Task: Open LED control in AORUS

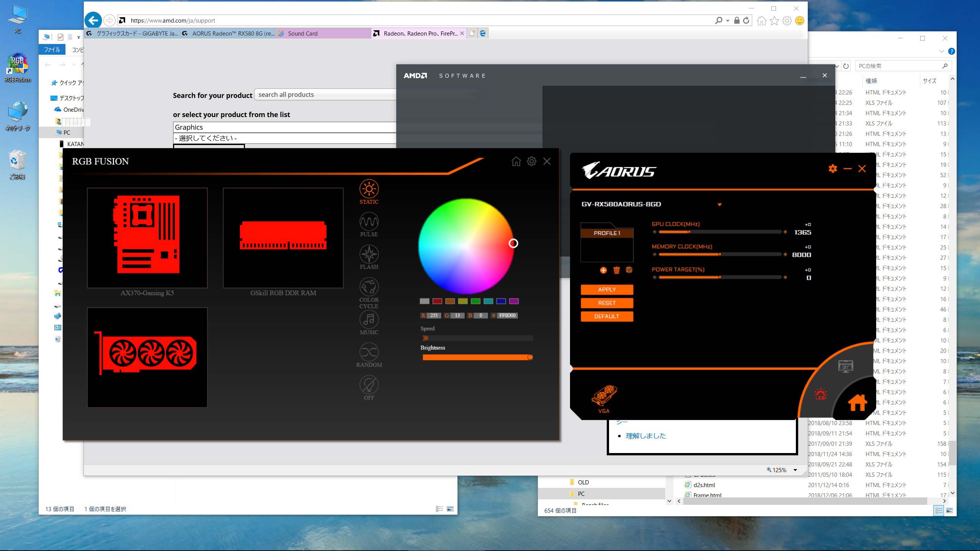Action: coord(820,394)
